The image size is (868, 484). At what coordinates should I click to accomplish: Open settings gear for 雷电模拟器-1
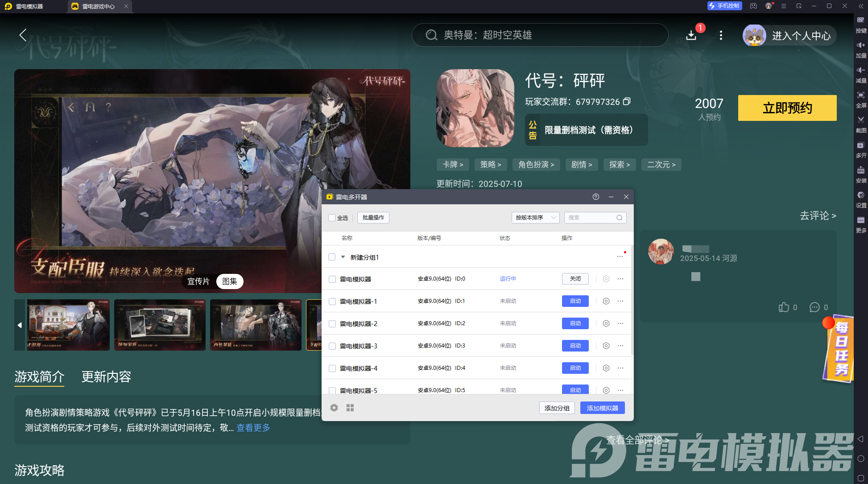pos(606,301)
